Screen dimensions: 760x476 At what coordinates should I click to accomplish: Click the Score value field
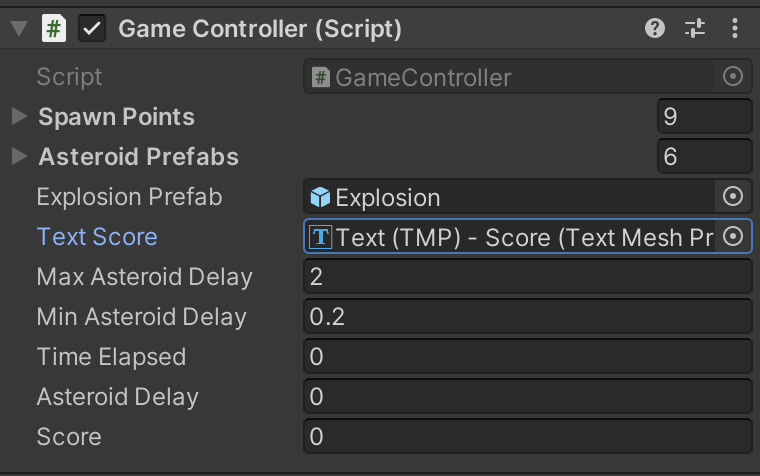527,437
